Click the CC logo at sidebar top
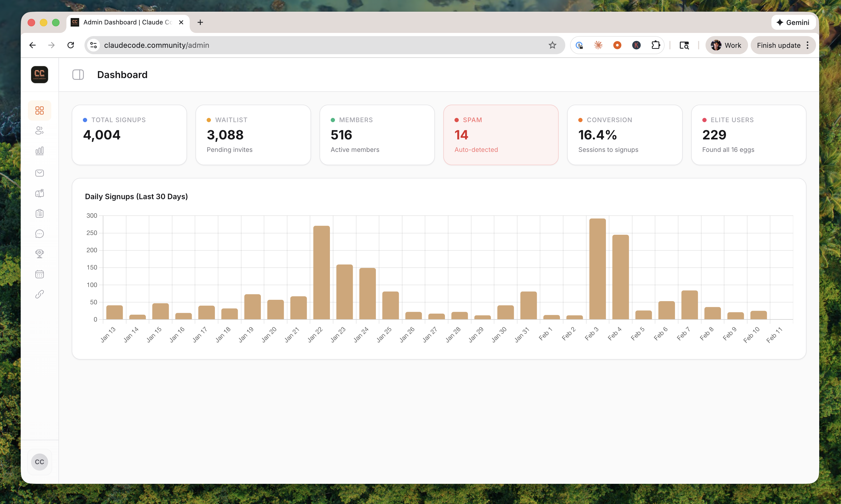841x504 pixels. tap(39, 74)
